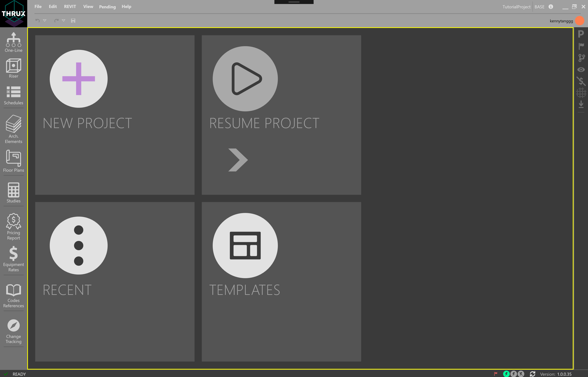Toggle the dotted grid icon
Viewport: 588px width, 377px height.
(x=581, y=93)
